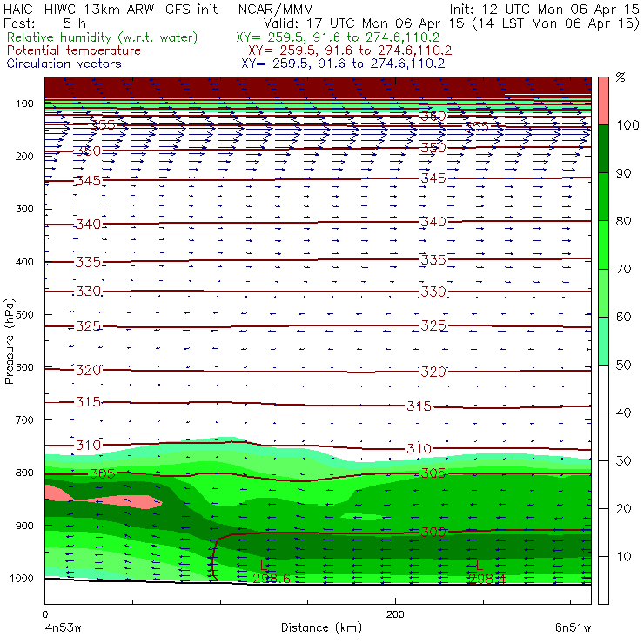Viewport: 644px width, 644px height.
Task: Click the '300' pressure tick label
Action: tap(24, 209)
